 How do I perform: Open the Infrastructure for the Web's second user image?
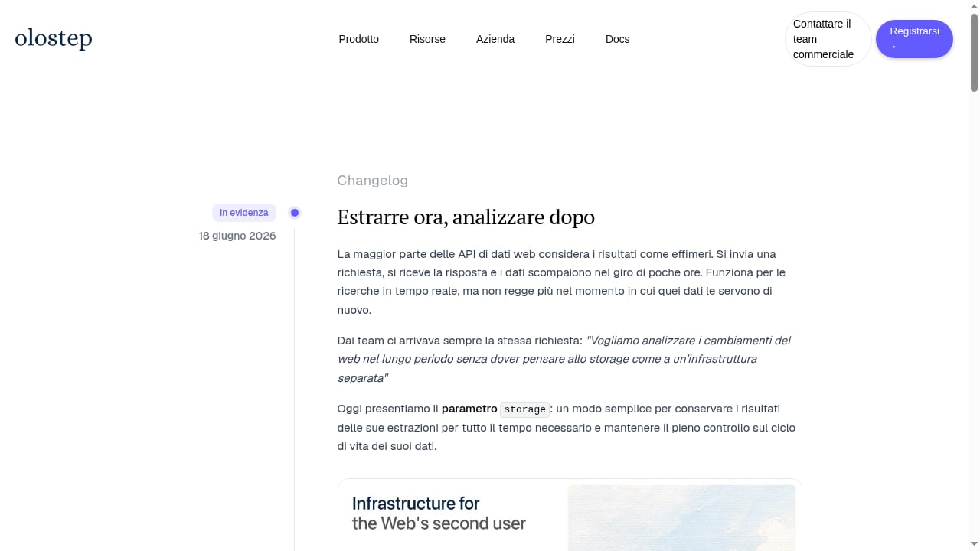click(x=570, y=515)
